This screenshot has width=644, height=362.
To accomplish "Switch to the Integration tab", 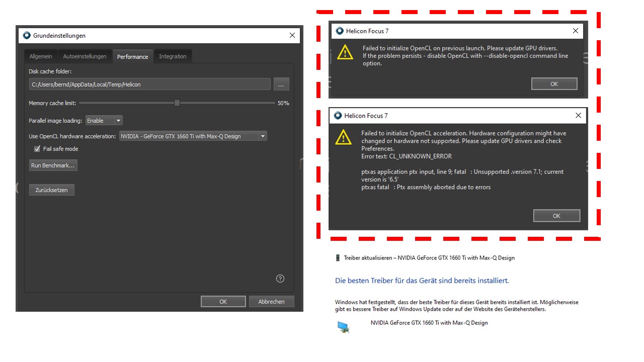I will pos(173,56).
